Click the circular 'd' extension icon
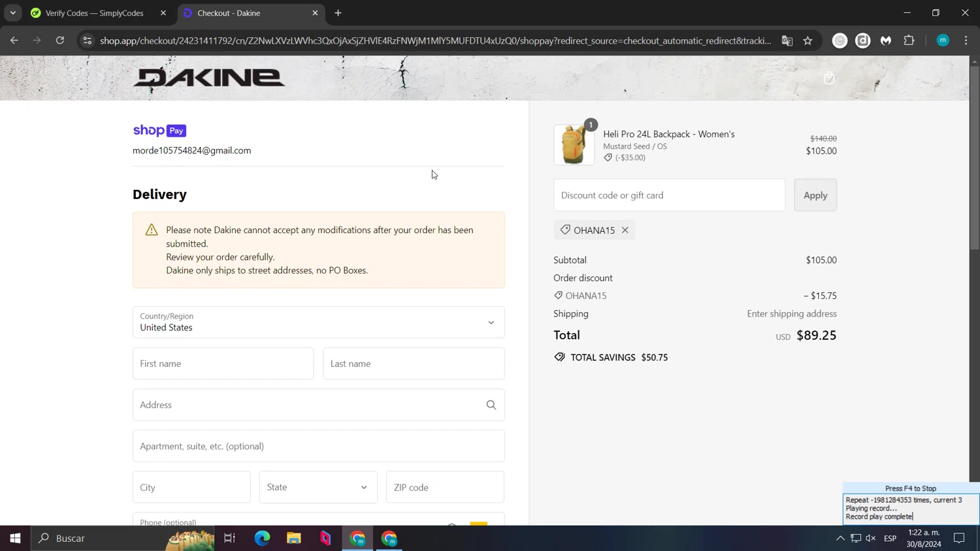Viewport: 980px width, 551px height. coord(863,40)
